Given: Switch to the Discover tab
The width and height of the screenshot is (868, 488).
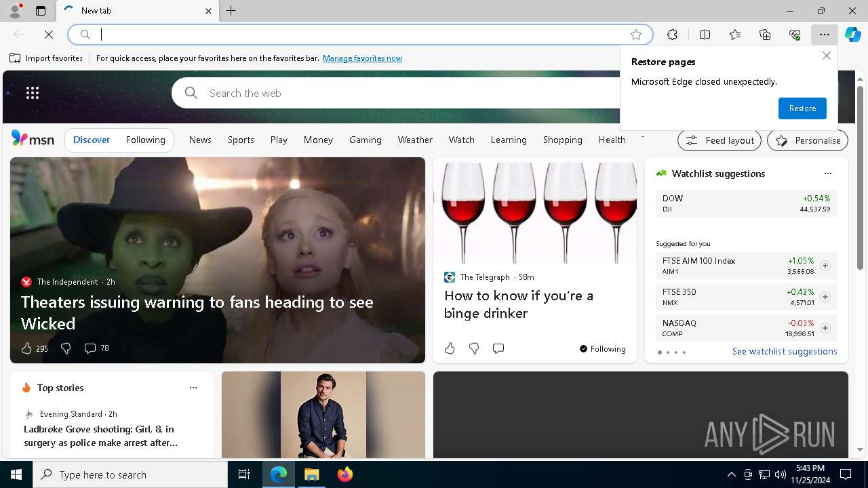Looking at the screenshot, I should (x=92, y=140).
